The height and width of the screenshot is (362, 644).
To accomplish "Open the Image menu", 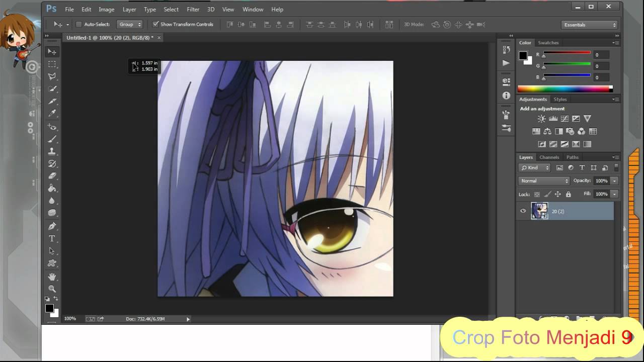I will pos(107,9).
